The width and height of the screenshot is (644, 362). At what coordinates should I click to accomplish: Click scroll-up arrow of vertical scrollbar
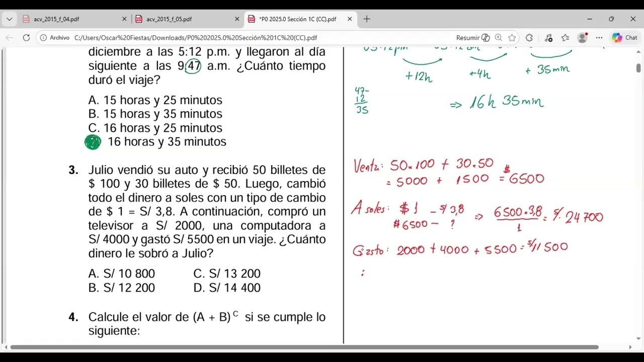[x=638, y=52]
